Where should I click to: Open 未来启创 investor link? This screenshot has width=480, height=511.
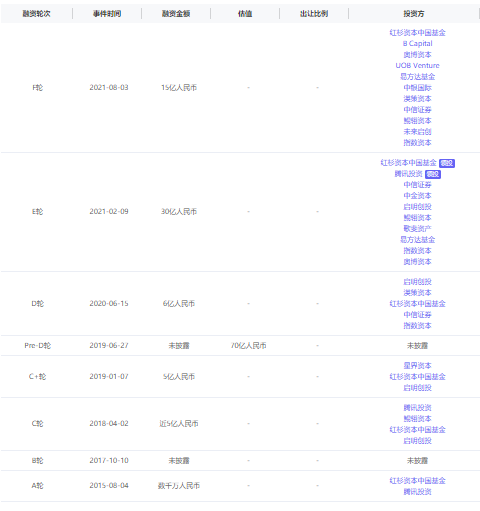pyautogui.click(x=417, y=132)
